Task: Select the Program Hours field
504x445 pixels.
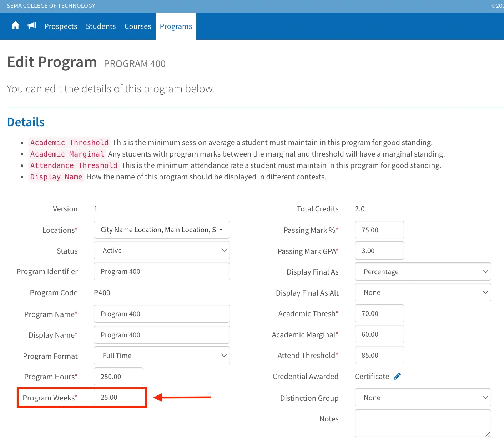Action: click(x=119, y=377)
